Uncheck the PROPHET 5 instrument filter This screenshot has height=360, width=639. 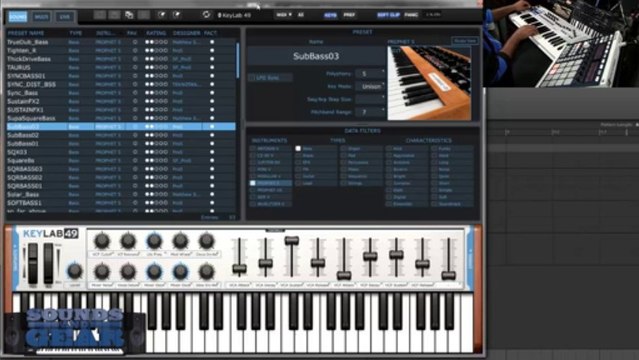coord(253,183)
